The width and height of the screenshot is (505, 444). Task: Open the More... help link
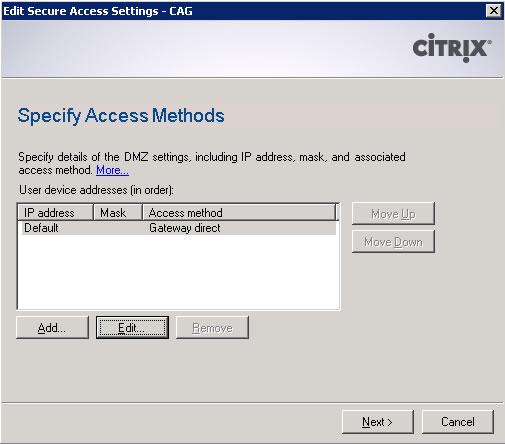coord(112,170)
